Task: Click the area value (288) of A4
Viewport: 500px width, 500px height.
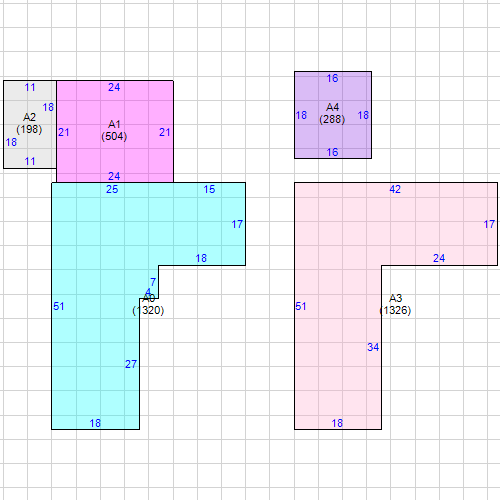Action: [332, 119]
